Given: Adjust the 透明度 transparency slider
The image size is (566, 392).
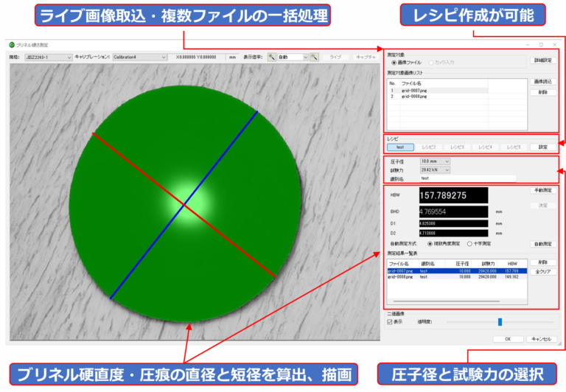Looking at the screenshot, I should (500, 321).
